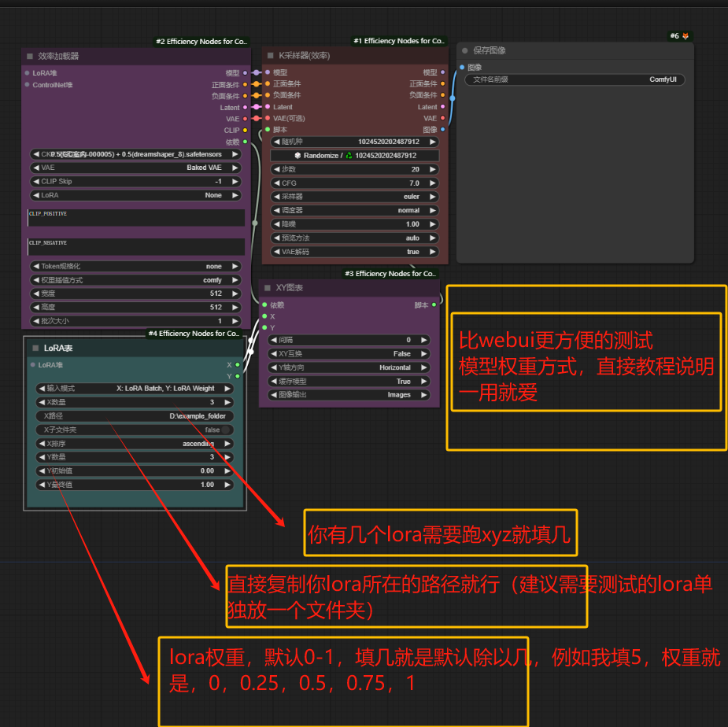Decrease CFG with its left arrow
728x727 pixels.
(277, 183)
